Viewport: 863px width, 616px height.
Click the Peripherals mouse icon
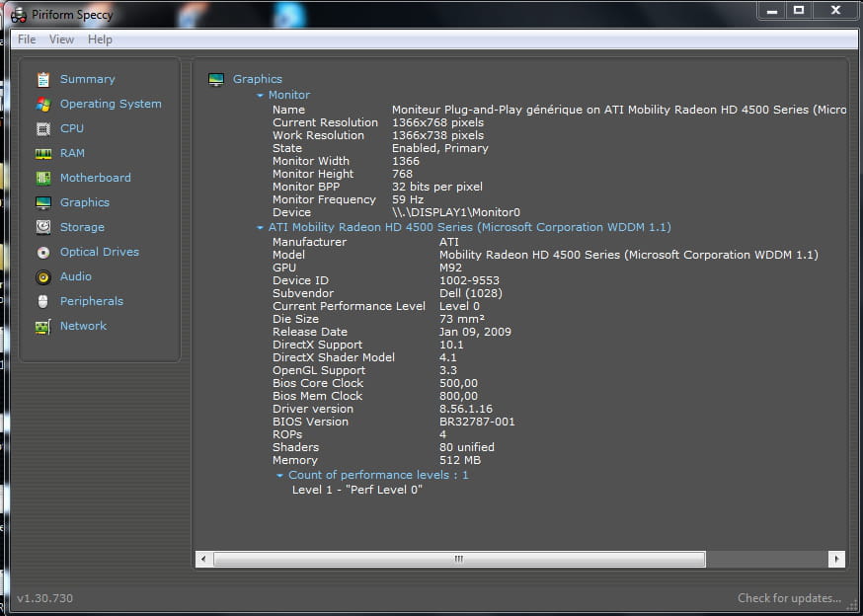42,302
